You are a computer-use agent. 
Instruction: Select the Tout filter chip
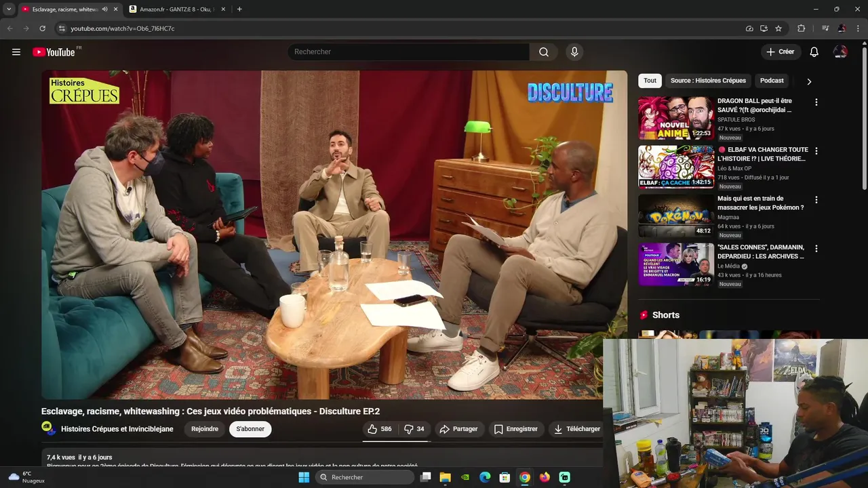(650, 81)
